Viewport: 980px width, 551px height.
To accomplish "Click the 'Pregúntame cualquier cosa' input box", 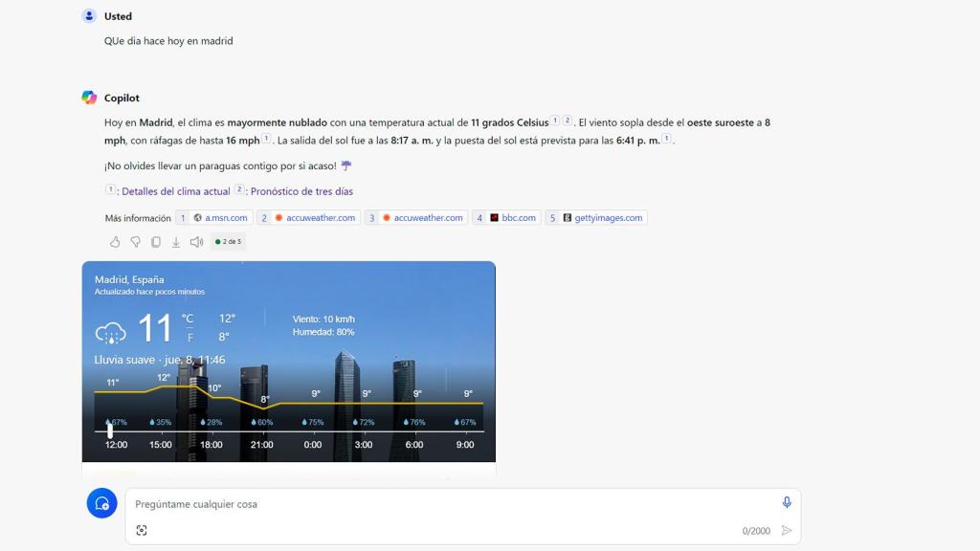I will tap(450, 504).
